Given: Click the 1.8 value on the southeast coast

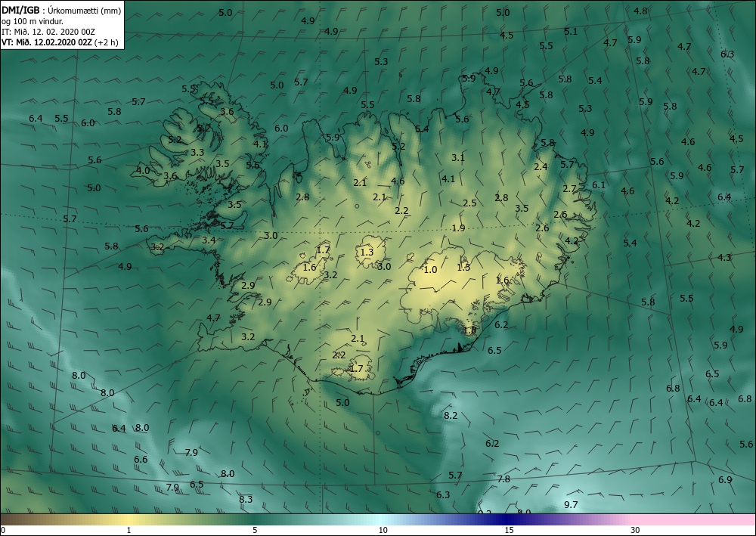Looking at the screenshot, I should pyautogui.click(x=469, y=330).
